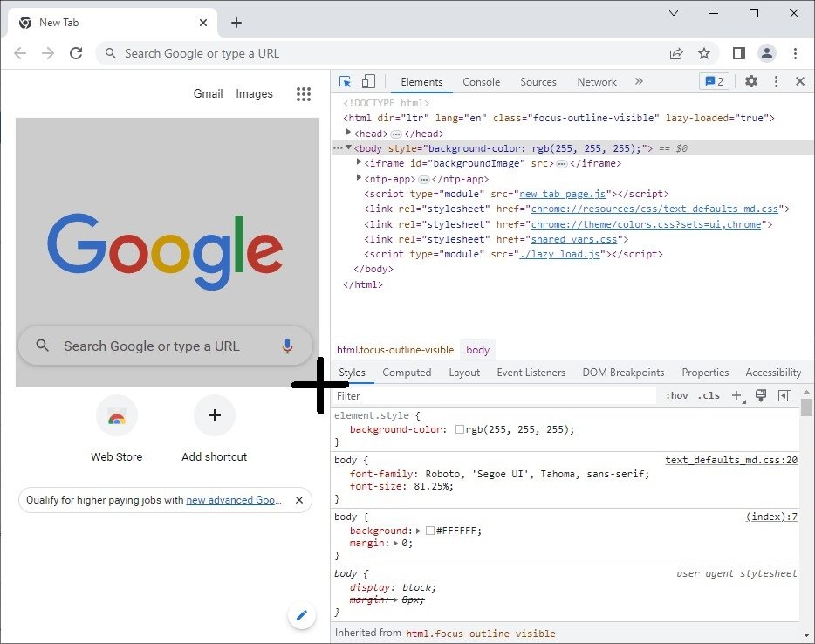
Task: Open the Chrome profile avatar
Action: point(767,53)
